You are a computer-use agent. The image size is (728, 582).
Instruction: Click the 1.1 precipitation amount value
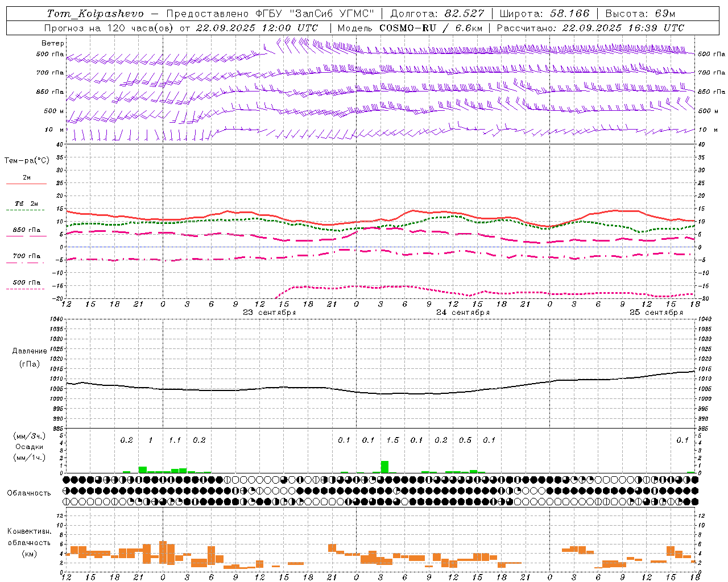(175, 440)
